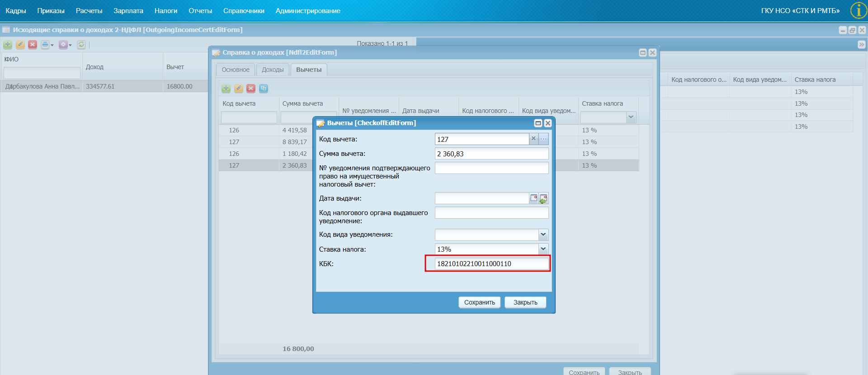Minimize the Исходящие справки window
The width and height of the screenshot is (868, 375).
(843, 30)
